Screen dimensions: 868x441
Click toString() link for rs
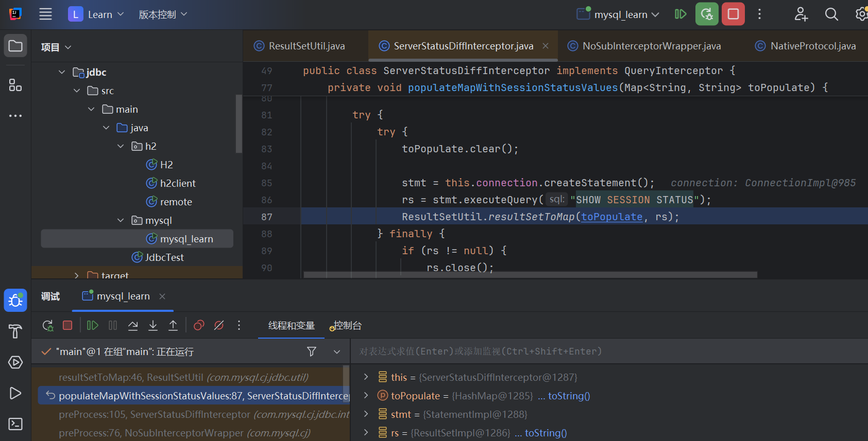click(x=546, y=433)
